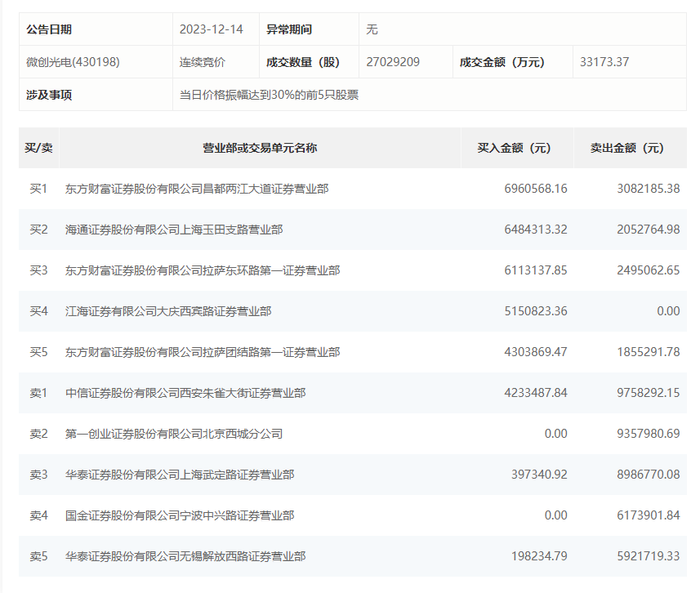The height and width of the screenshot is (593, 700).
Task: Click 江海证券 大庆西宾路证券营业部 name
Action: click(x=168, y=311)
